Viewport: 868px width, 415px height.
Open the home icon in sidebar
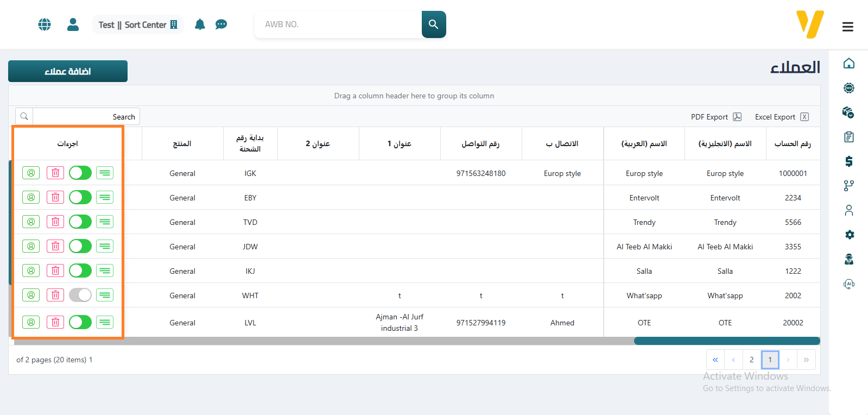click(x=849, y=64)
